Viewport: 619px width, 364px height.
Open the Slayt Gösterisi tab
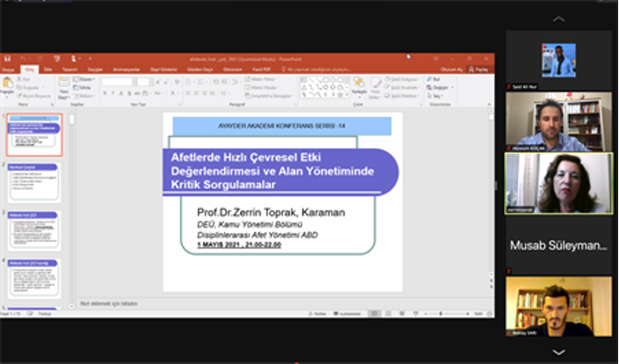tap(164, 69)
